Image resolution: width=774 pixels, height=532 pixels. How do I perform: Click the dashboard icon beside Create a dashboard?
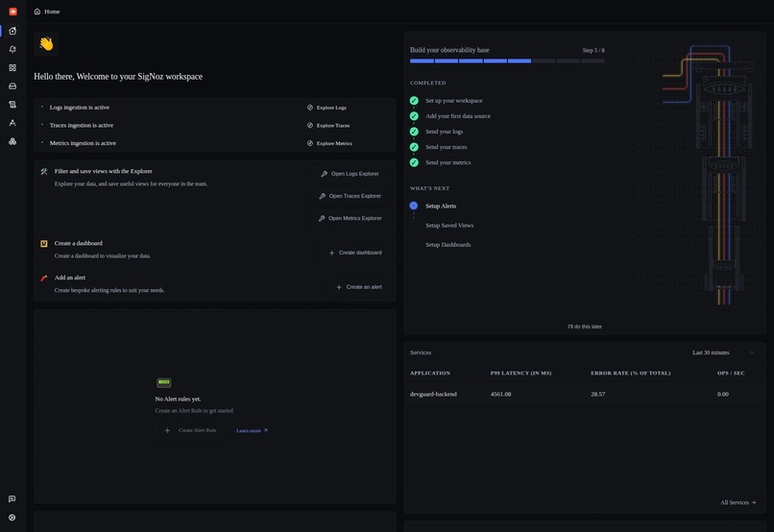44,243
